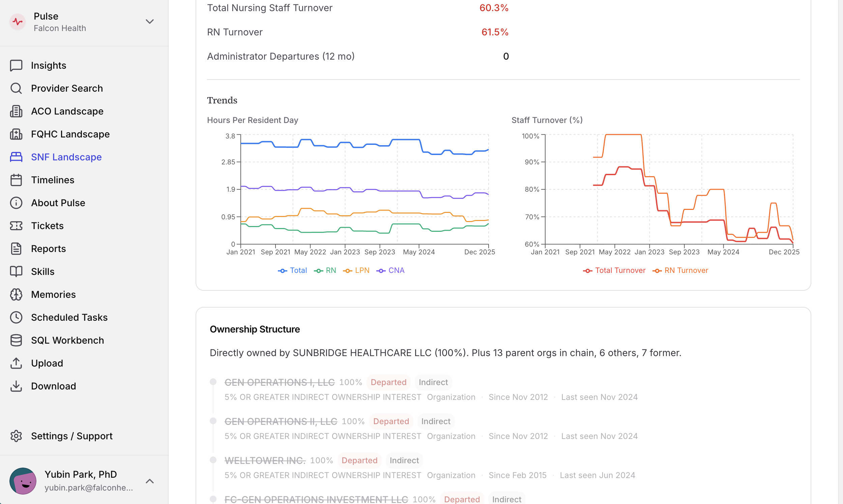
Task: Select the Timelines calendar icon
Action: coord(16,180)
